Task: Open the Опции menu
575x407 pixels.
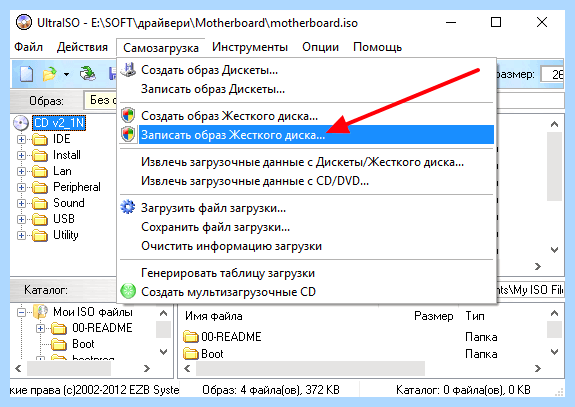Action: click(x=320, y=47)
